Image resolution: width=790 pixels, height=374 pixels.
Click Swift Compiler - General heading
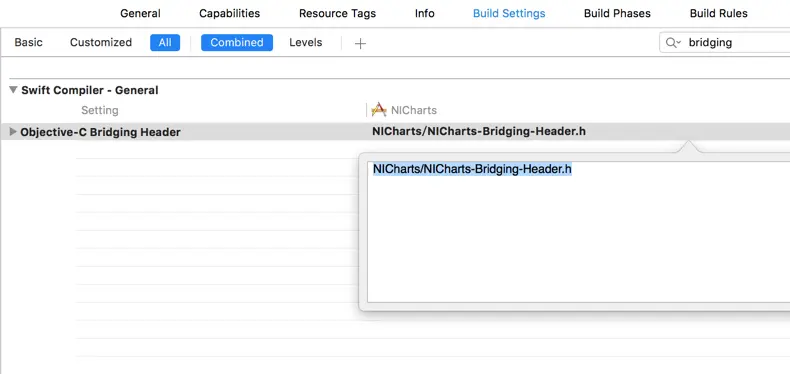pos(90,90)
